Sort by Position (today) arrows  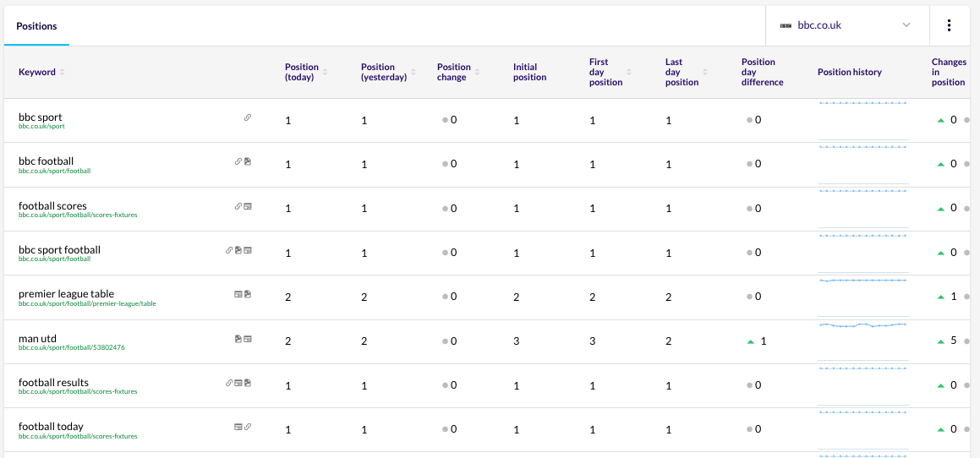[325, 72]
